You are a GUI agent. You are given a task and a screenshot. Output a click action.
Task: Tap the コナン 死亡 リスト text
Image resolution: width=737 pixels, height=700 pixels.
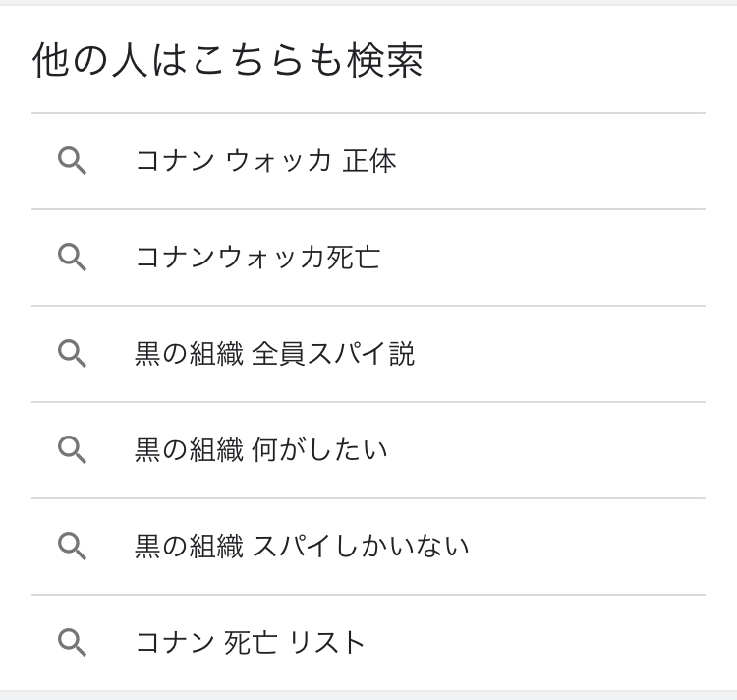pyautogui.click(x=250, y=643)
